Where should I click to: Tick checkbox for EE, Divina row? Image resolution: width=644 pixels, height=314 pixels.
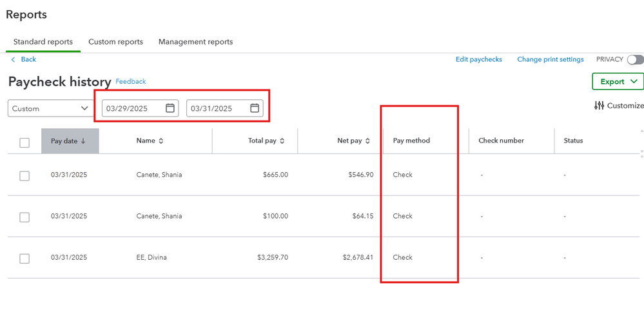(24, 259)
